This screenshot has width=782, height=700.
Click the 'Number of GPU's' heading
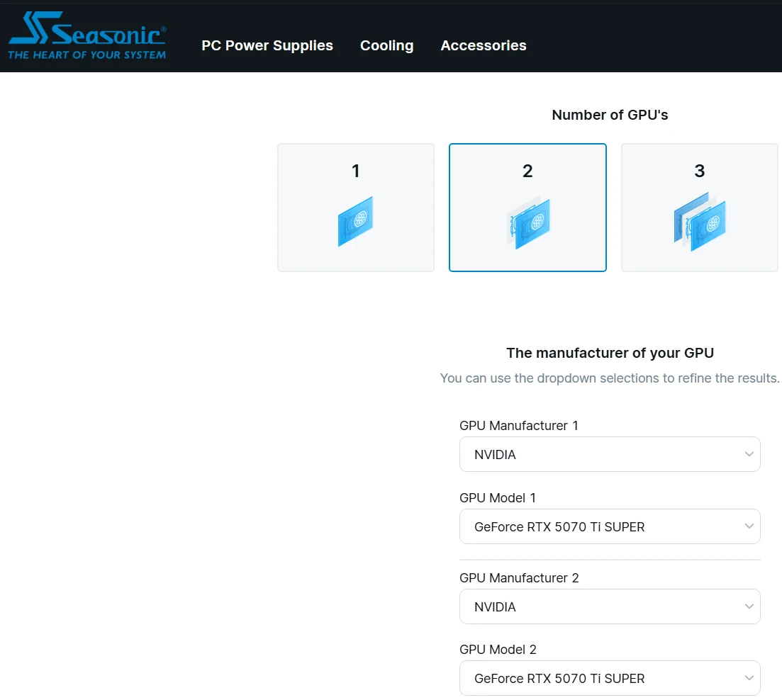[610, 115]
